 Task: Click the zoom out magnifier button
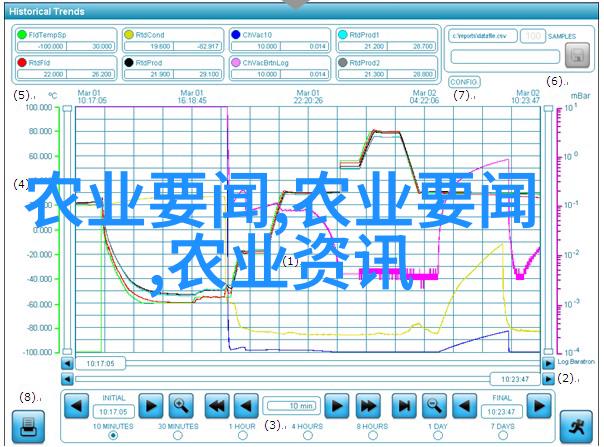click(x=435, y=405)
